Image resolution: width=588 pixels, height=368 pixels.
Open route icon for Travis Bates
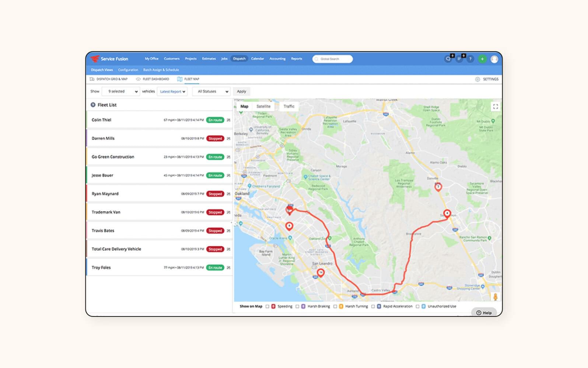[x=228, y=231]
